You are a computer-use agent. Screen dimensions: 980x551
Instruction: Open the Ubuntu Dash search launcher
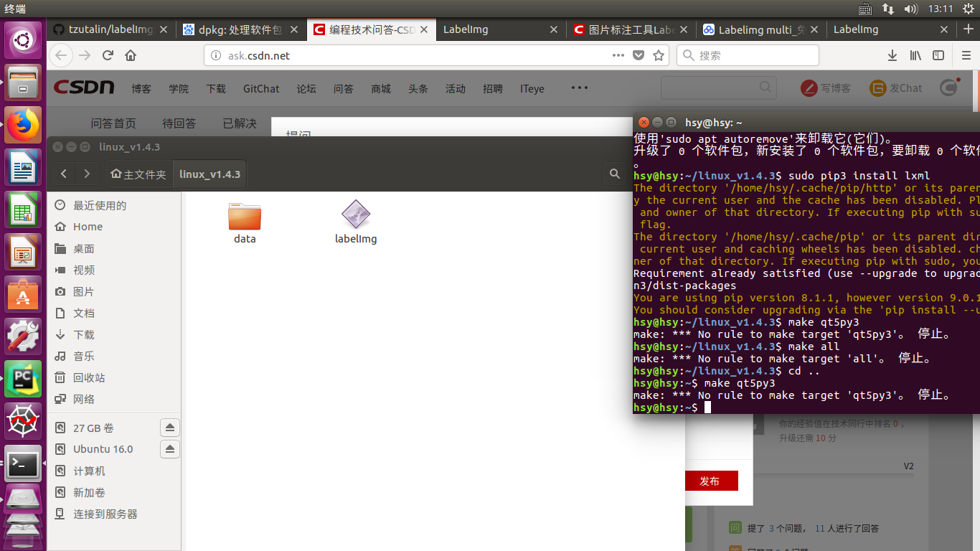pyautogui.click(x=23, y=41)
